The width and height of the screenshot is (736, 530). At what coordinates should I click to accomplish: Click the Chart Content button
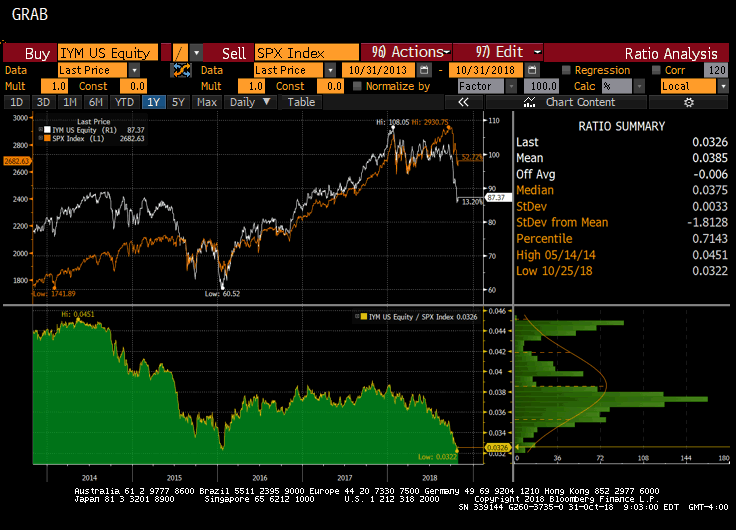[x=567, y=102]
